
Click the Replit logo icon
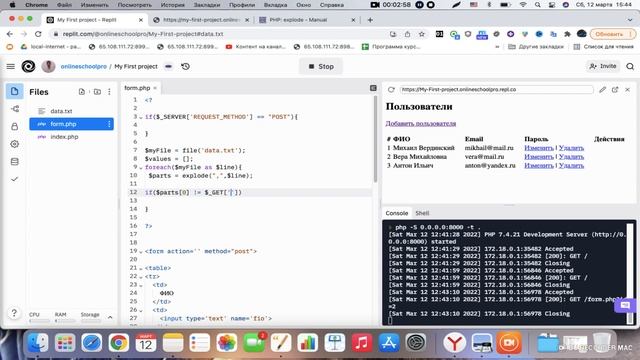[28, 66]
